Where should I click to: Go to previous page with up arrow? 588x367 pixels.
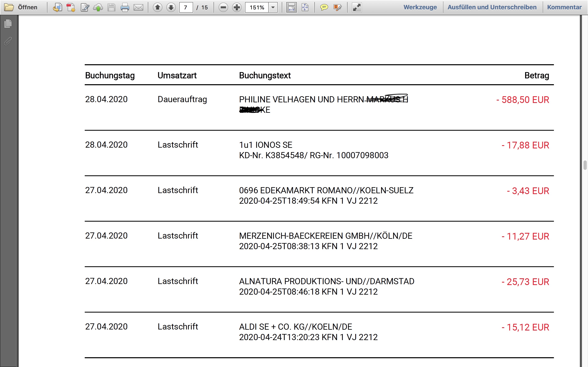tap(157, 8)
